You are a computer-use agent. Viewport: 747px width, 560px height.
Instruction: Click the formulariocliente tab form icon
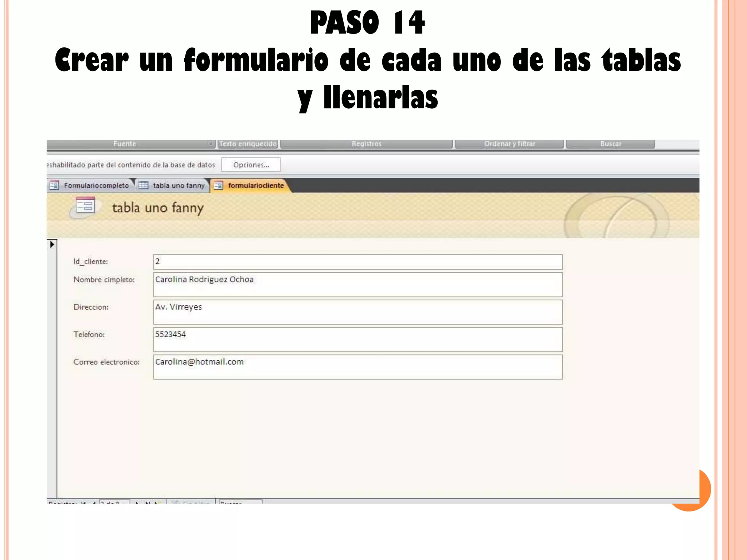(218, 186)
